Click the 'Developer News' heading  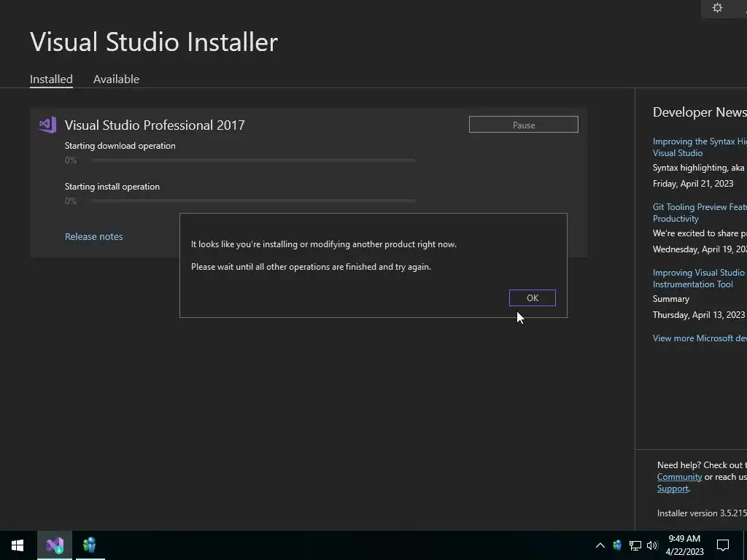(700, 112)
